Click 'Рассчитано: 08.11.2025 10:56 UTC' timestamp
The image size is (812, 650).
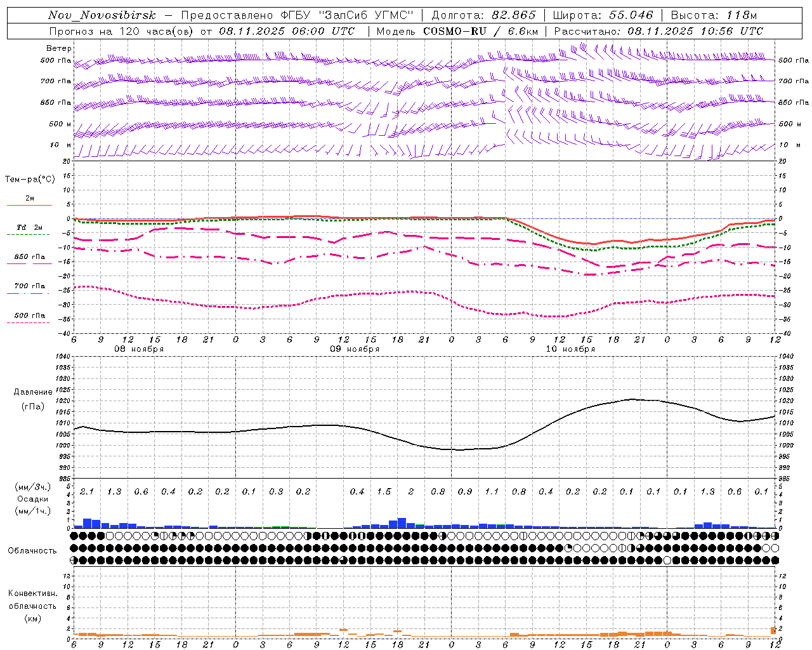pos(658,31)
